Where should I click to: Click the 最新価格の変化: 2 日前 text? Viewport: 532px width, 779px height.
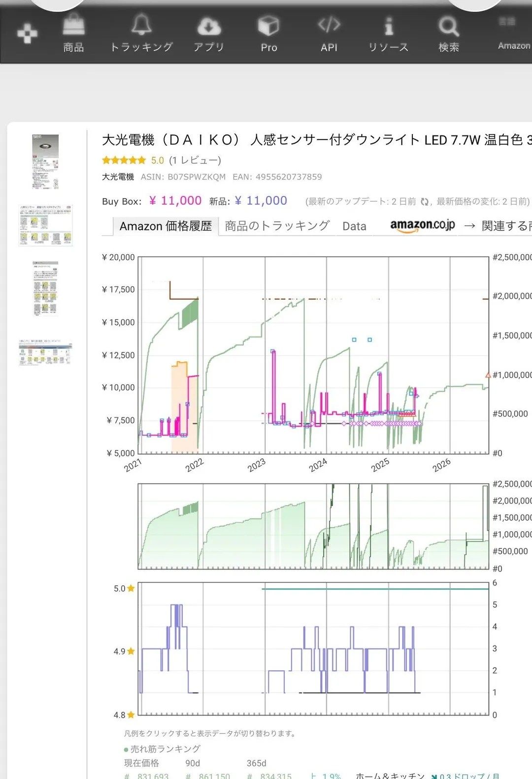coord(483,201)
